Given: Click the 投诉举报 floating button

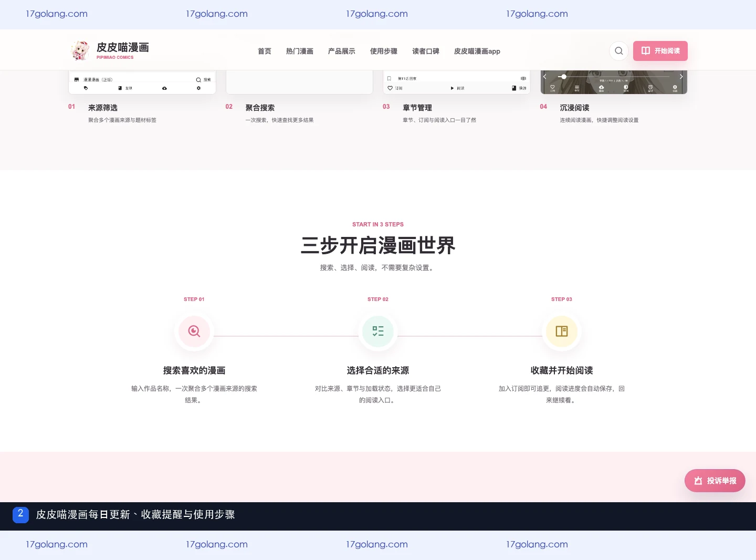Looking at the screenshot, I should pyautogui.click(x=715, y=481).
